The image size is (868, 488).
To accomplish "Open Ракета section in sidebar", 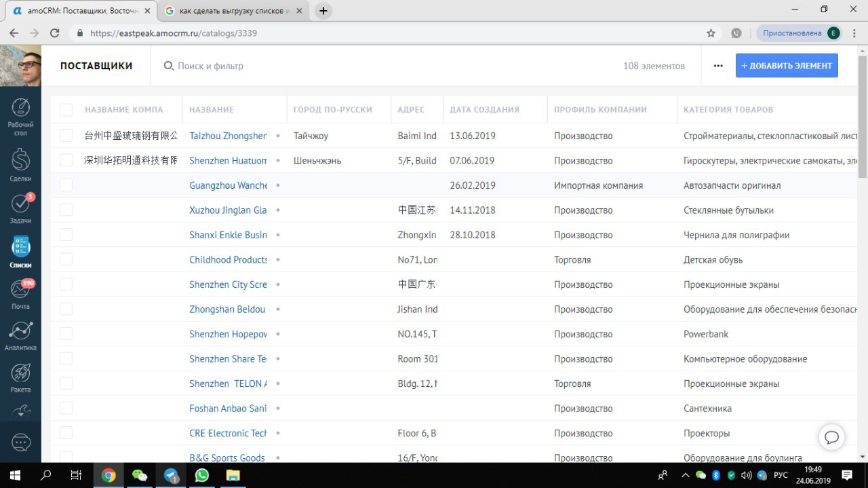I will pos(20,378).
